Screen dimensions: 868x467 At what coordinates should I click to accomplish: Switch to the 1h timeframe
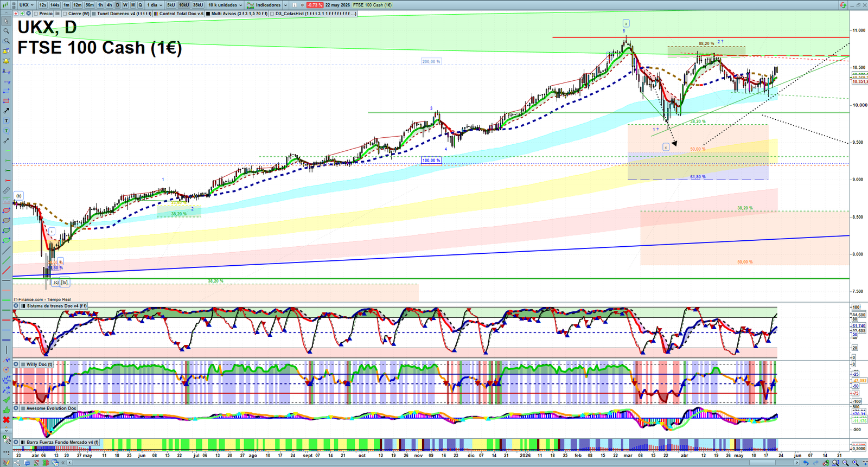(100, 5)
